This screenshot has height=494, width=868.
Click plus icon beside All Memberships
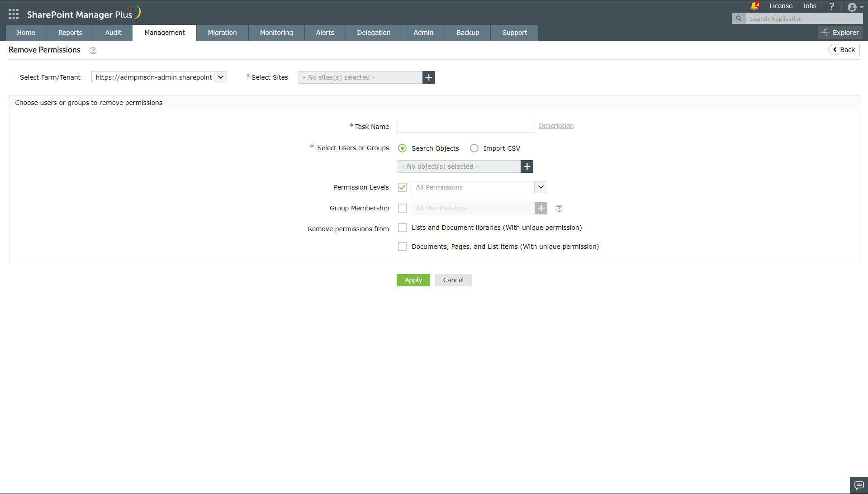click(x=541, y=208)
